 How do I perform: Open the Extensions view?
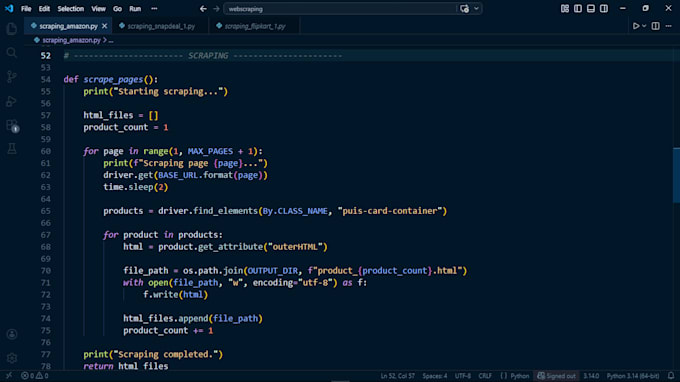coord(12,126)
